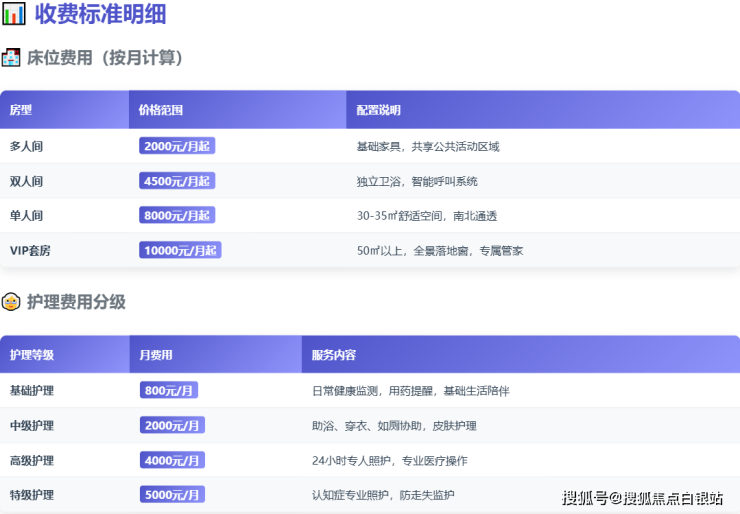740x514 pixels.
Task: Click the 中级护理 row label
Action: [x=32, y=425]
